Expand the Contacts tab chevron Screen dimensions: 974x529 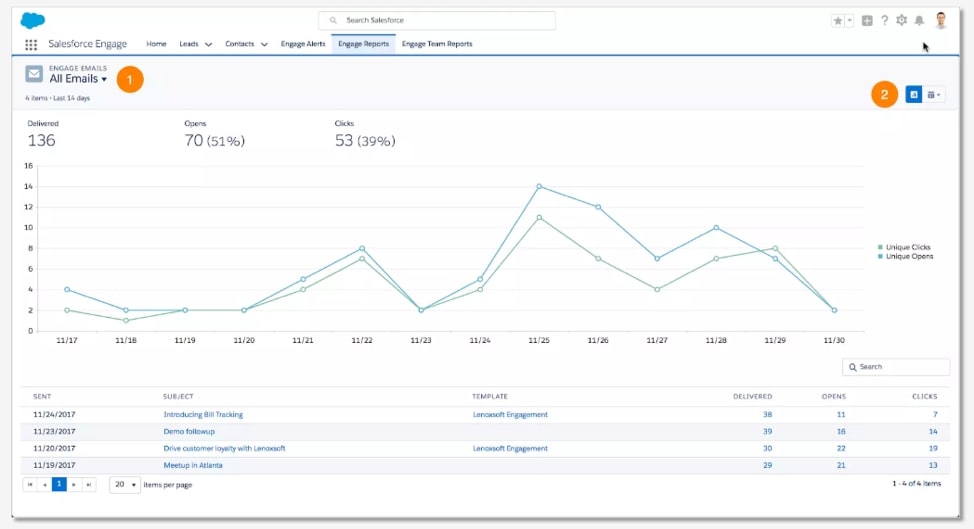[x=264, y=44]
